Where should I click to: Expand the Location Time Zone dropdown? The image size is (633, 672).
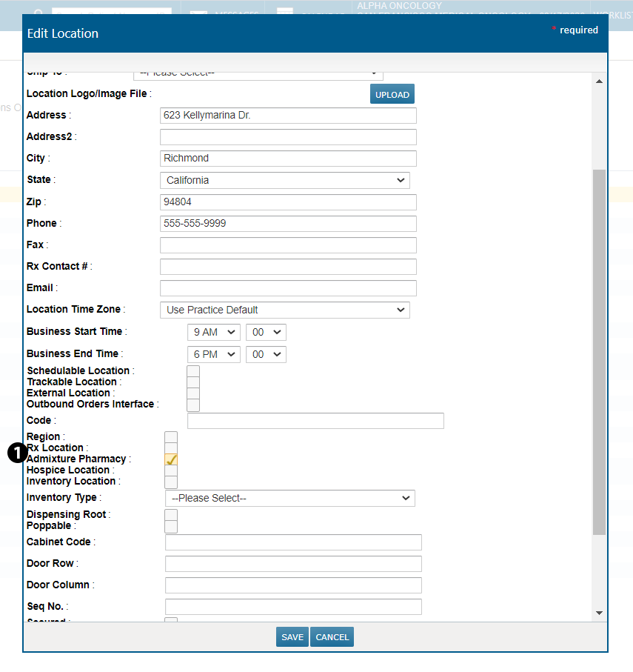pos(284,310)
